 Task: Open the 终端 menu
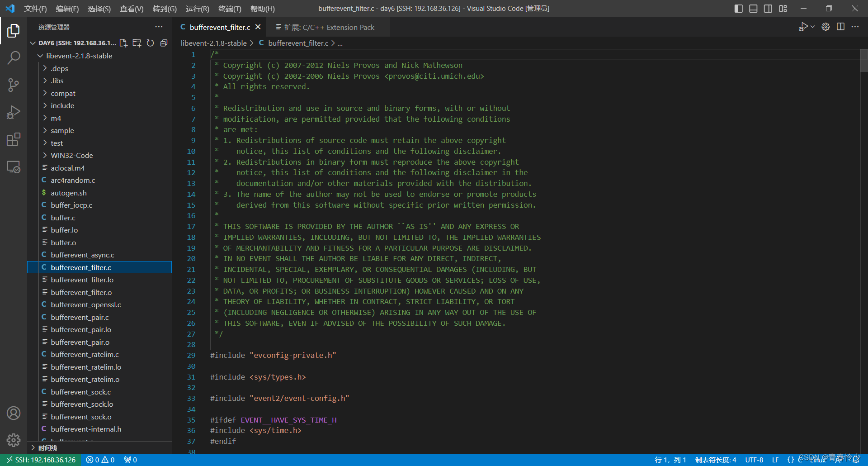(x=228, y=9)
